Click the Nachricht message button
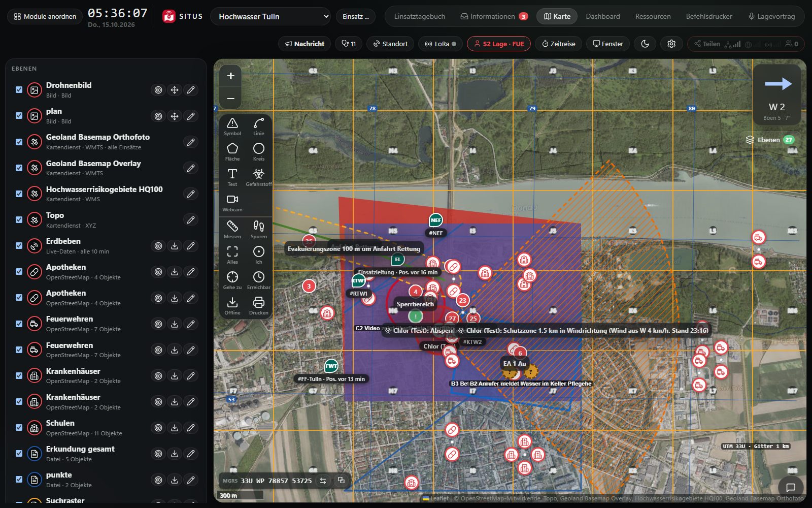Screen dimensions: 812x508 coord(304,44)
